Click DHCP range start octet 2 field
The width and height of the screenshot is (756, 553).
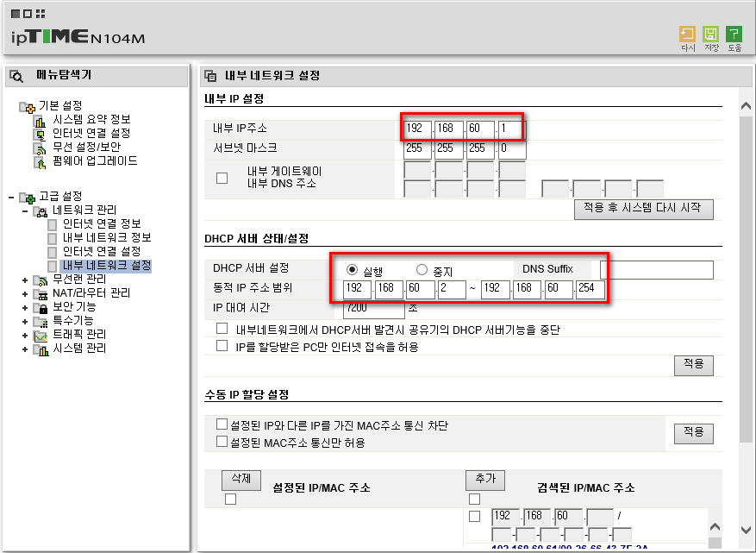pyautogui.click(x=452, y=289)
